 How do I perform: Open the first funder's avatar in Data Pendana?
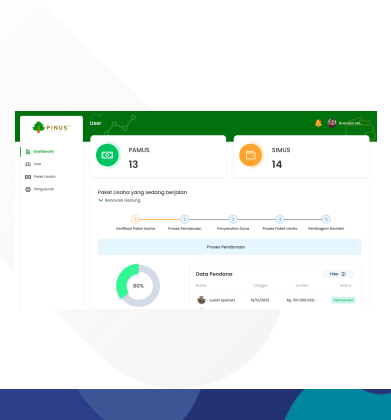coord(201,300)
